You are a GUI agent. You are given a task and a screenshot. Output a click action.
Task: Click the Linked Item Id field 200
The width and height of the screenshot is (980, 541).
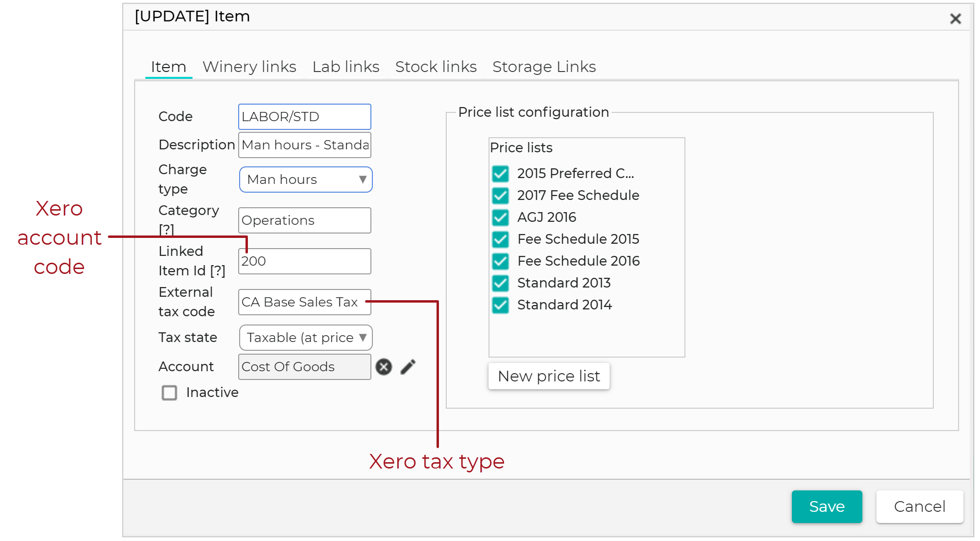tap(305, 261)
